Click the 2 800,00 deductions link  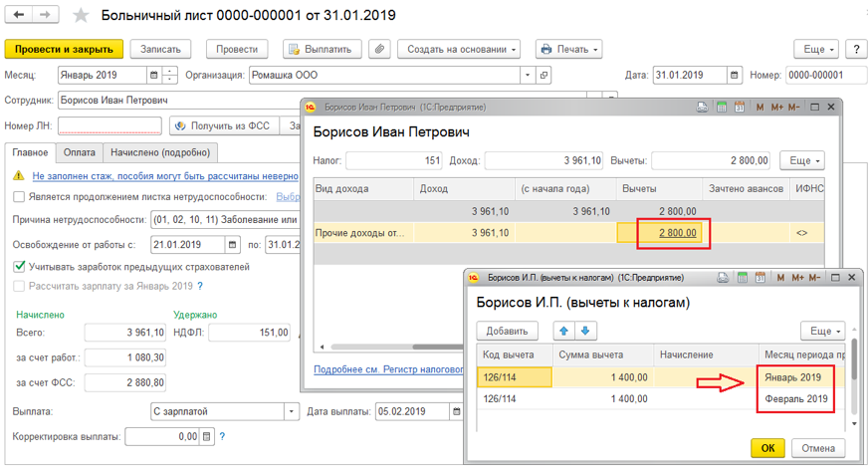pyautogui.click(x=678, y=233)
